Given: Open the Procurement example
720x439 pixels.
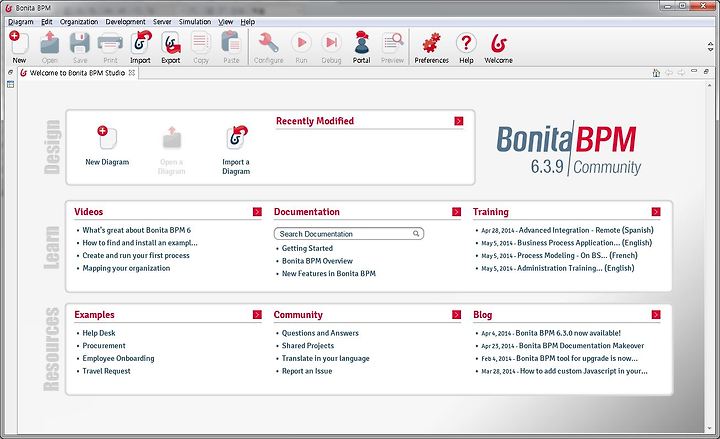Looking at the screenshot, I should [x=104, y=345].
